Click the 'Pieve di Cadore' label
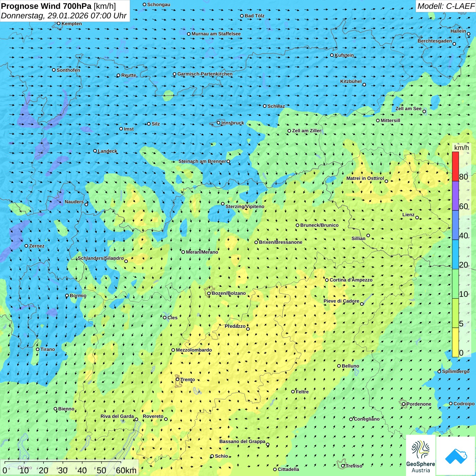 click(x=341, y=301)
